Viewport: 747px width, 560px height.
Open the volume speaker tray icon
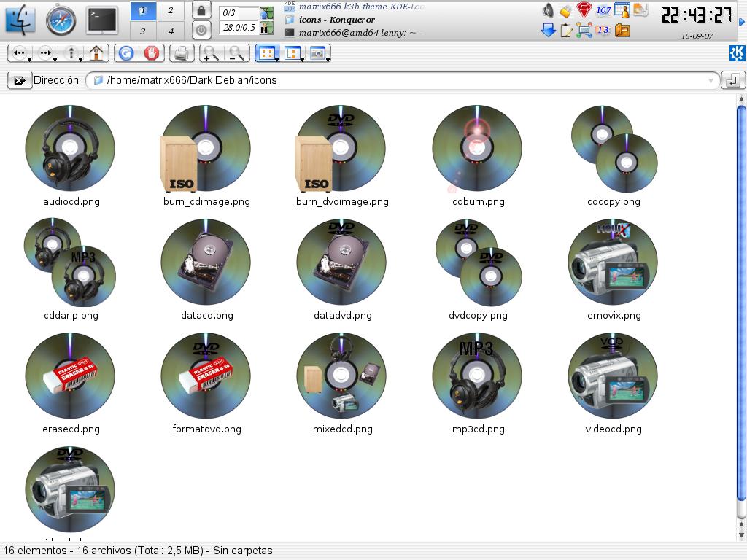pos(548,10)
